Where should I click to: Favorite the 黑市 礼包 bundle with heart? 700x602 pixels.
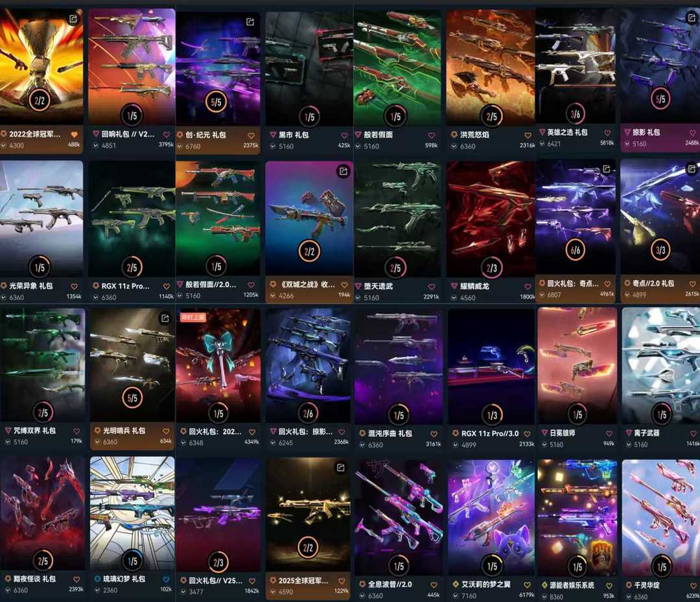click(x=344, y=135)
